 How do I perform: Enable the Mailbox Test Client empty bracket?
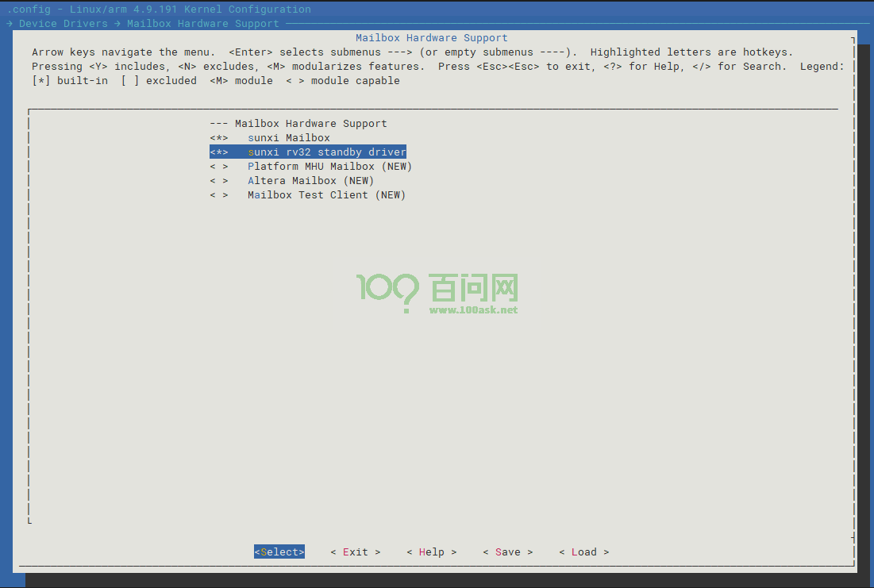(x=219, y=195)
